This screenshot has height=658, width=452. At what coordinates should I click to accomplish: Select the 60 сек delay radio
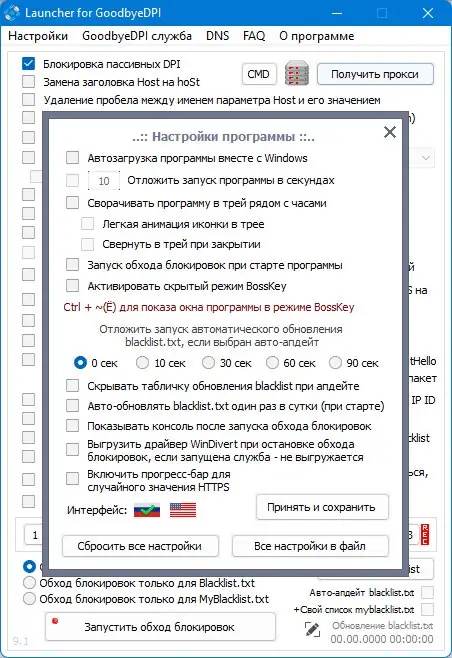pos(272,363)
